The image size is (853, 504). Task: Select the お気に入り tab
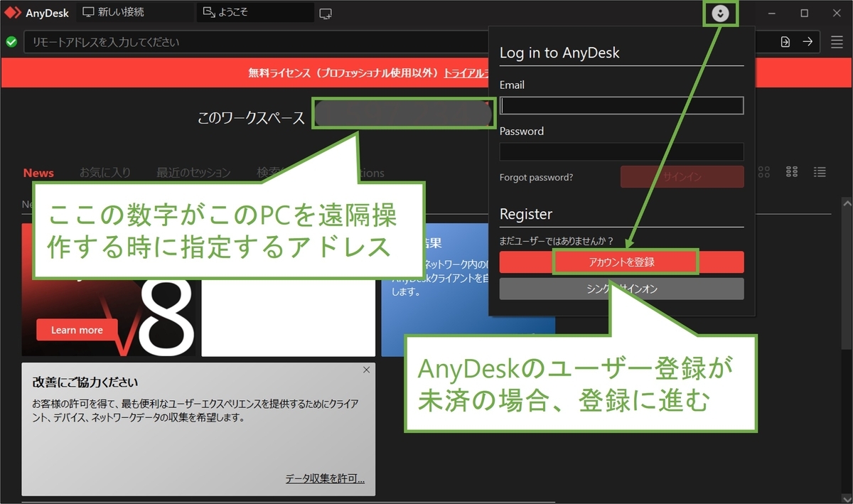[x=105, y=173]
